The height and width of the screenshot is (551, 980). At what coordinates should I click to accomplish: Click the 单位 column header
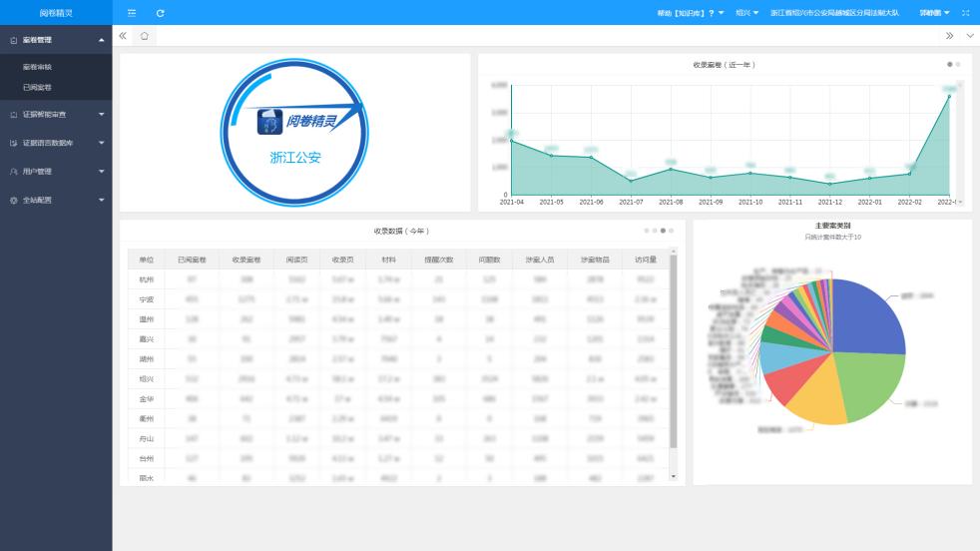(x=147, y=260)
